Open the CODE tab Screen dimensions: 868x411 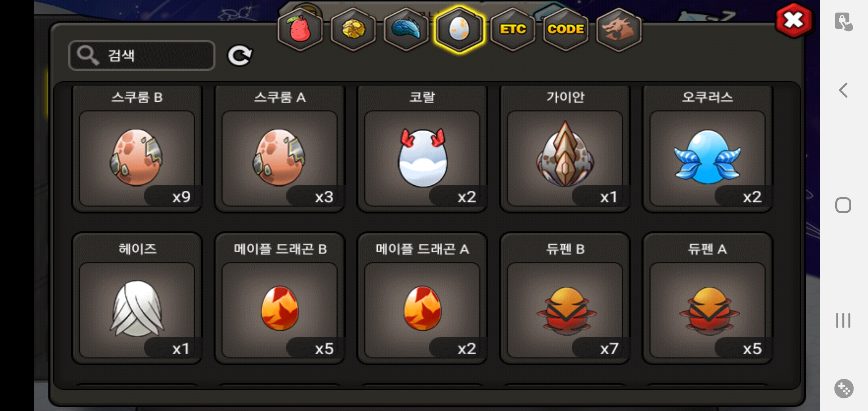click(x=566, y=29)
